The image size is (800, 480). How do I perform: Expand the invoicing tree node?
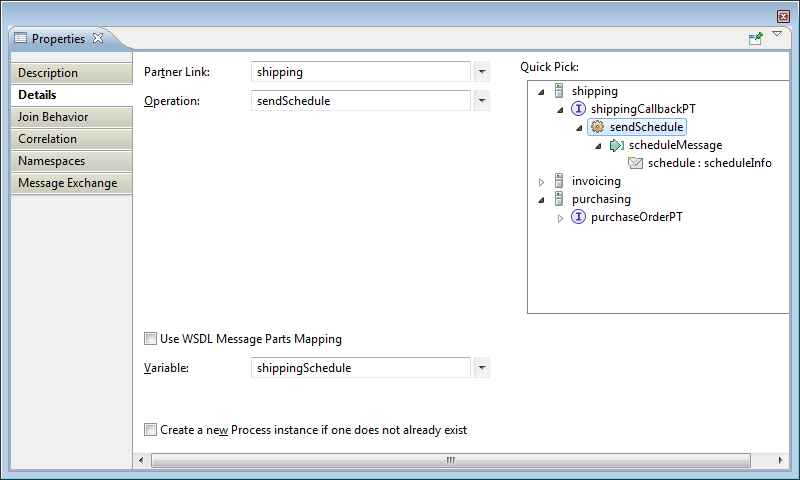point(542,182)
